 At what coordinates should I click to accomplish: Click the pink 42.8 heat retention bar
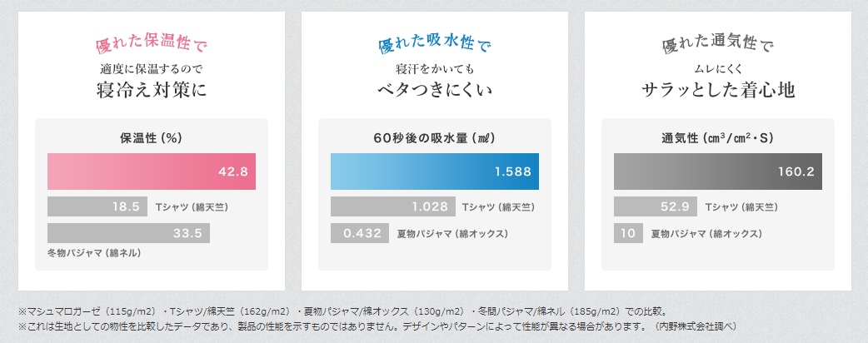point(151,171)
